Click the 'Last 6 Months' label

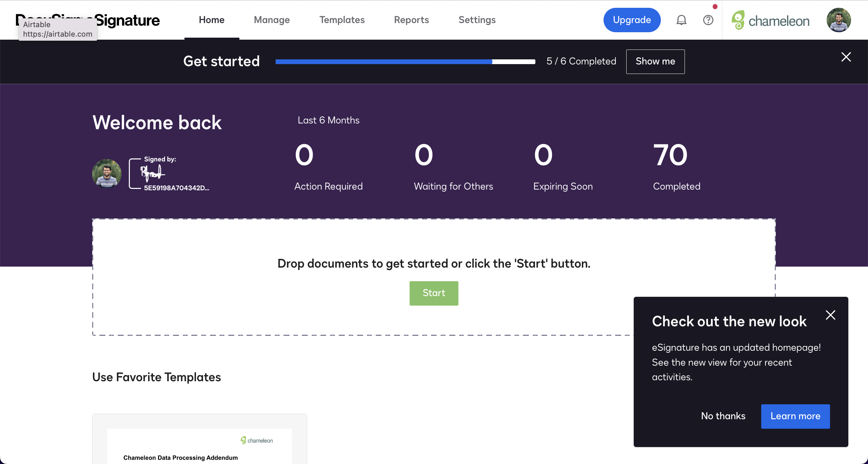point(328,120)
